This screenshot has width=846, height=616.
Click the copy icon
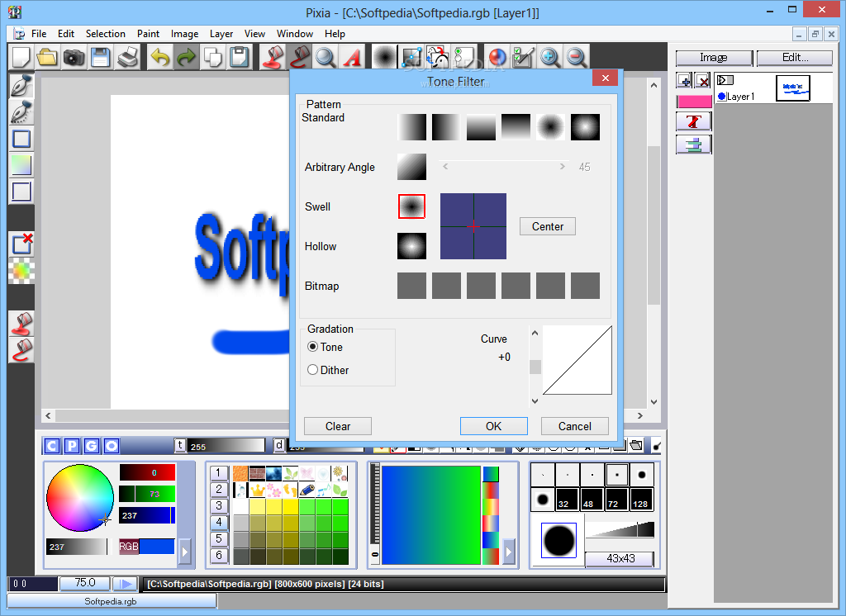(213, 57)
